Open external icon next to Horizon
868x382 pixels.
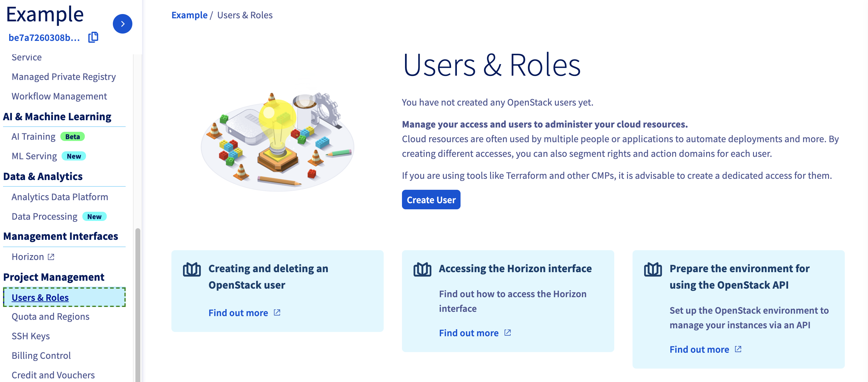[x=51, y=257]
